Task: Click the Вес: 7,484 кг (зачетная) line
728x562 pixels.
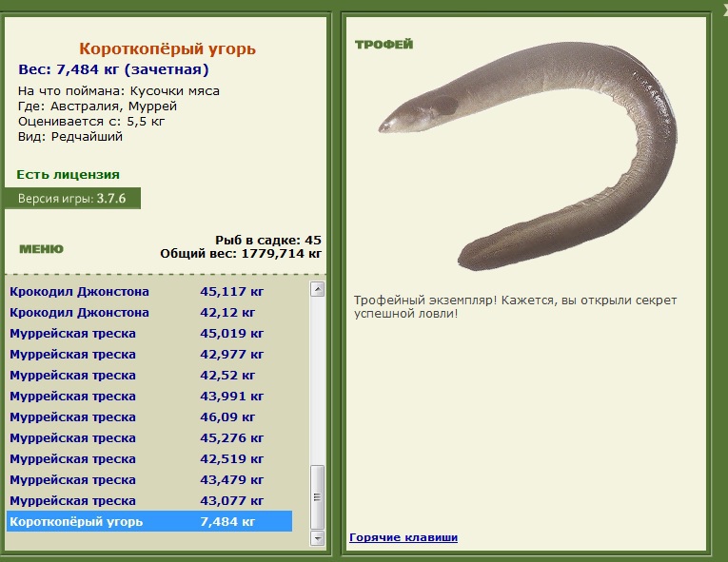Action: (x=114, y=69)
